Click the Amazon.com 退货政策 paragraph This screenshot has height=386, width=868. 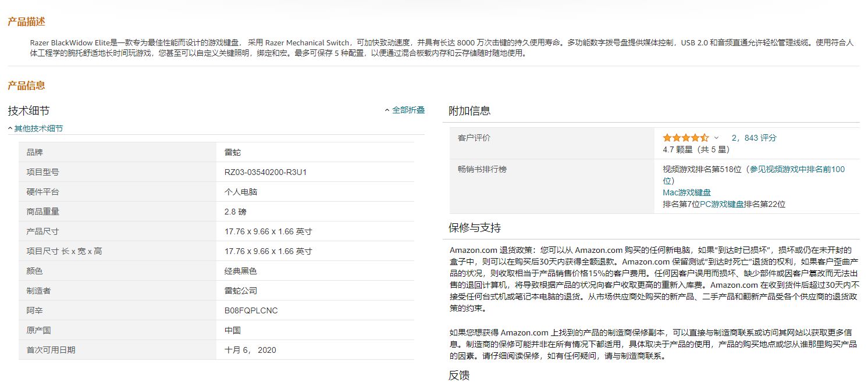(x=654, y=279)
